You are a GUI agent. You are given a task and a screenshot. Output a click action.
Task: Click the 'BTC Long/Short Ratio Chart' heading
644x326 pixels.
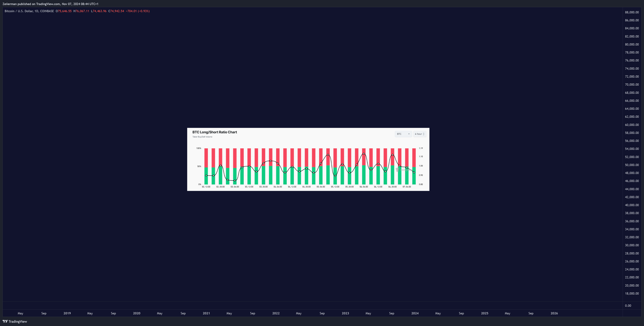[x=215, y=132]
